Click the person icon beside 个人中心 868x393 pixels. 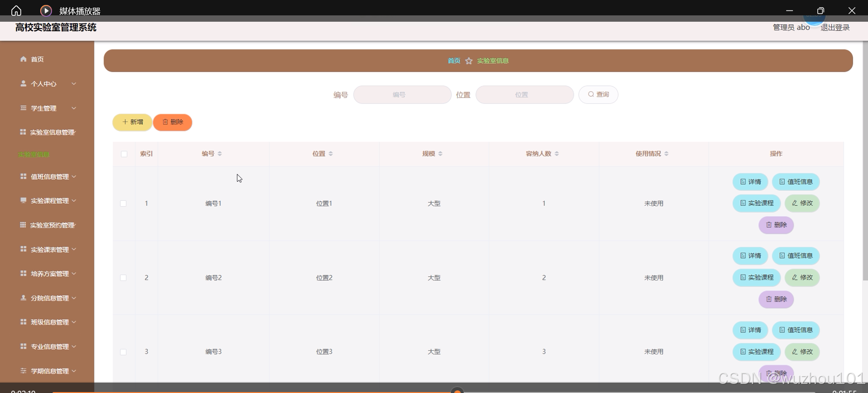pyautogui.click(x=24, y=83)
